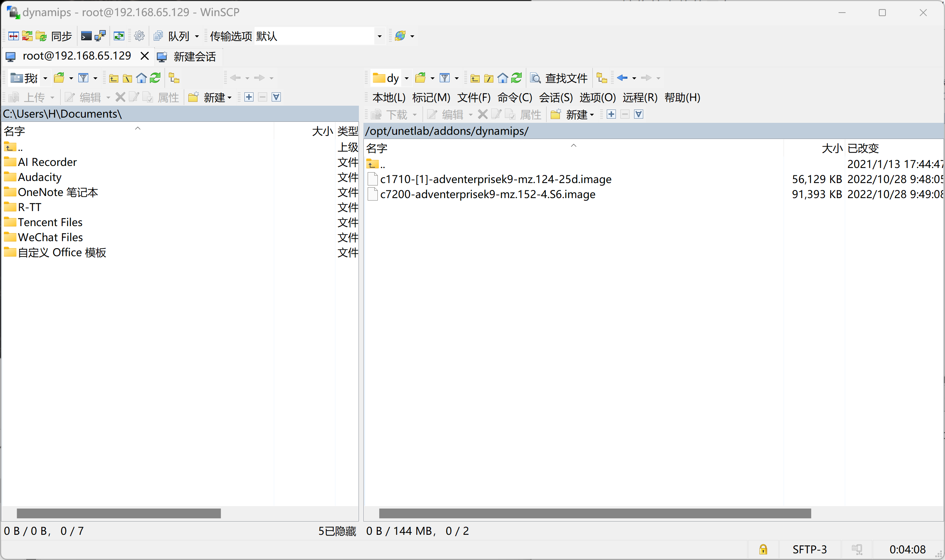Click the globe refresh icon in toolbar
Screen dimensions: 945x560
pos(400,36)
